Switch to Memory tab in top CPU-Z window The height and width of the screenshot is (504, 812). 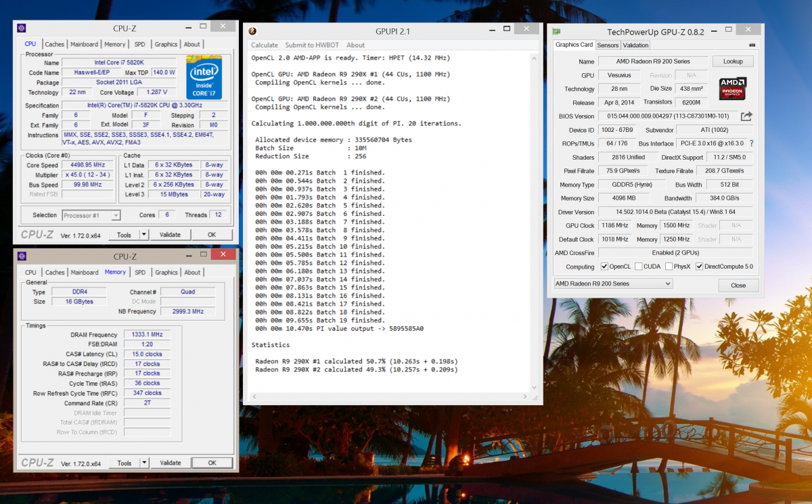[x=114, y=45]
